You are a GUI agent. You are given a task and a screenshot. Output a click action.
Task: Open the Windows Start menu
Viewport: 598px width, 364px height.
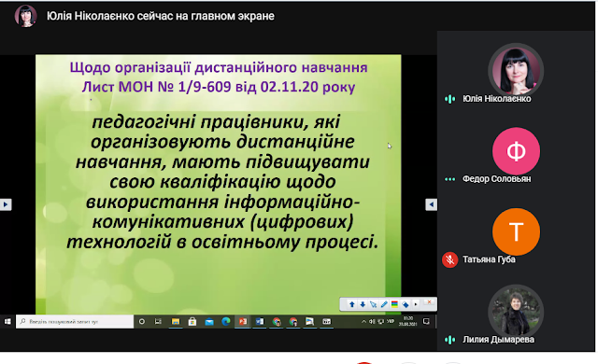point(7,322)
